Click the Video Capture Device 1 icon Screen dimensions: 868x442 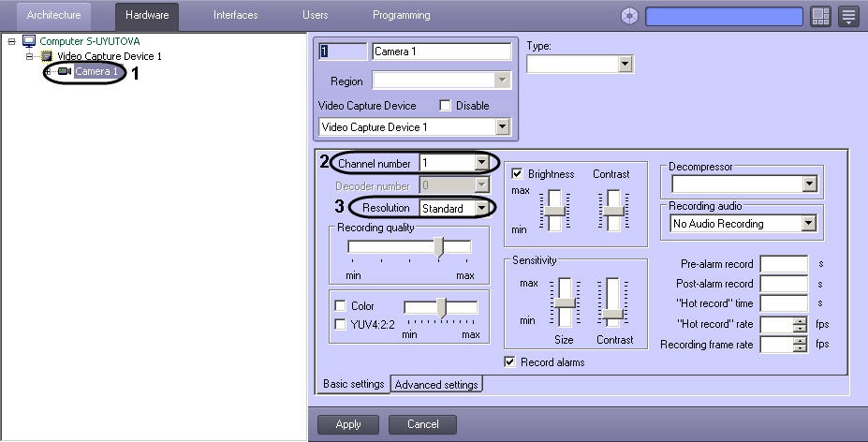[46, 56]
